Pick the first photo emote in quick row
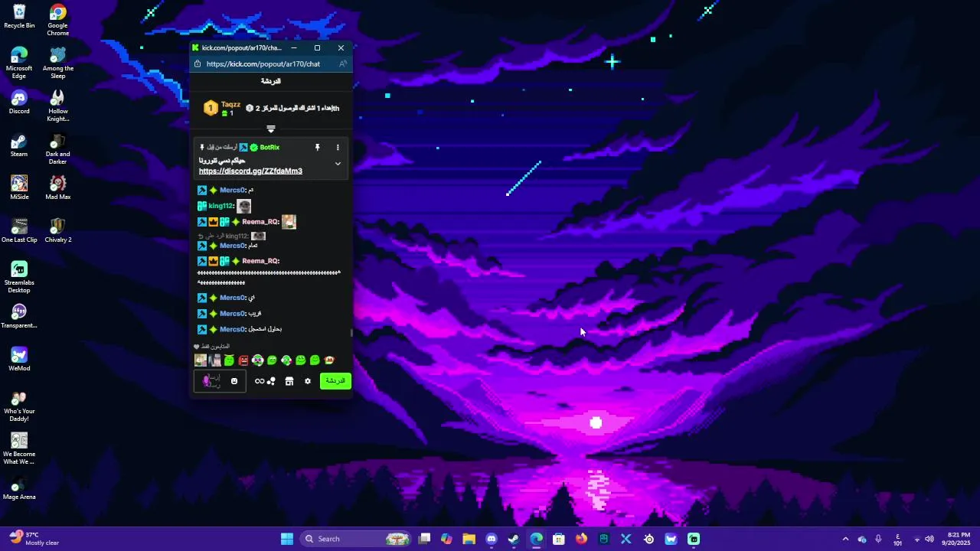This screenshot has width=980, height=551. (201, 360)
